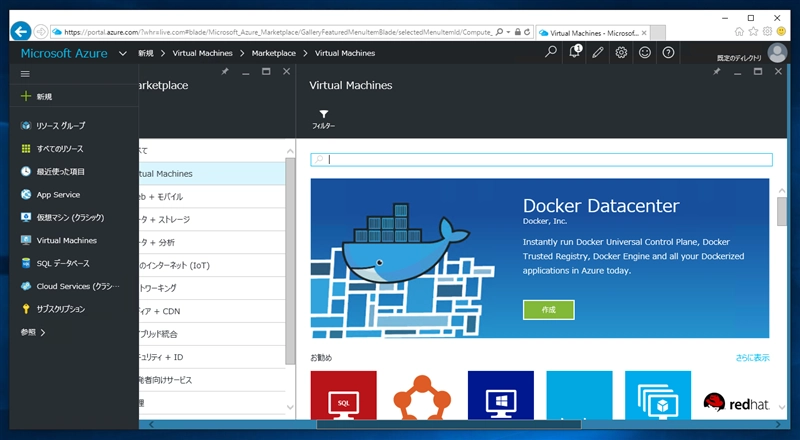Open the feedback smiley in Azure header
Image resolution: width=800 pixels, height=440 pixels.
pos(645,52)
